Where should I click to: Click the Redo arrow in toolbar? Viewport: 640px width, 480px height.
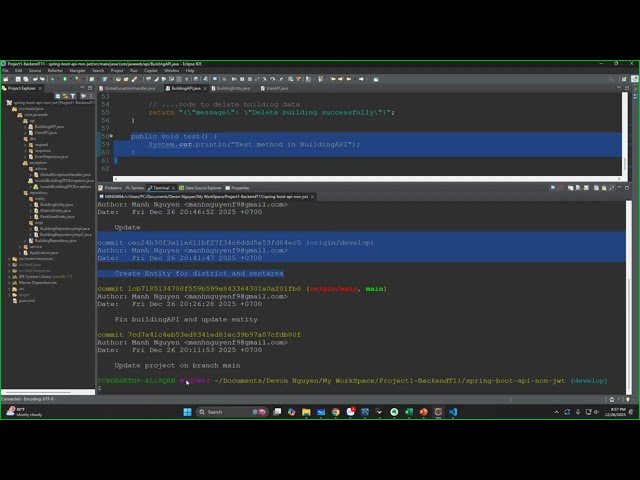(42, 79)
